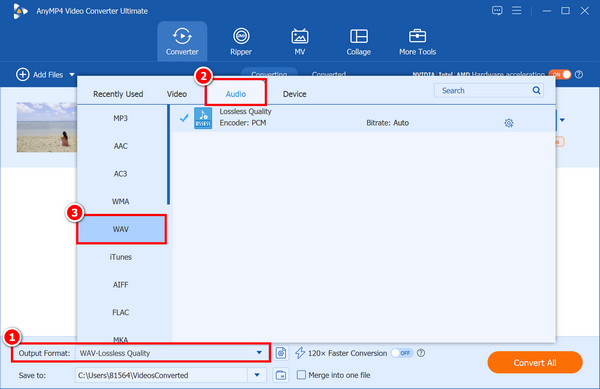The height and width of the screenshot is (389, 600).
Task: Select FLAC in format list
Action: tap(121, 313)
